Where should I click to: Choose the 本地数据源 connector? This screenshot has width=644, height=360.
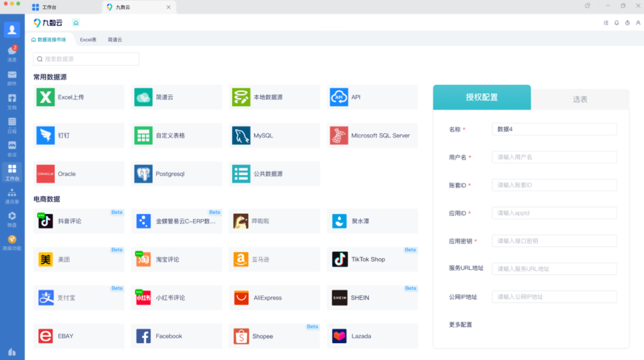(274, 97)
